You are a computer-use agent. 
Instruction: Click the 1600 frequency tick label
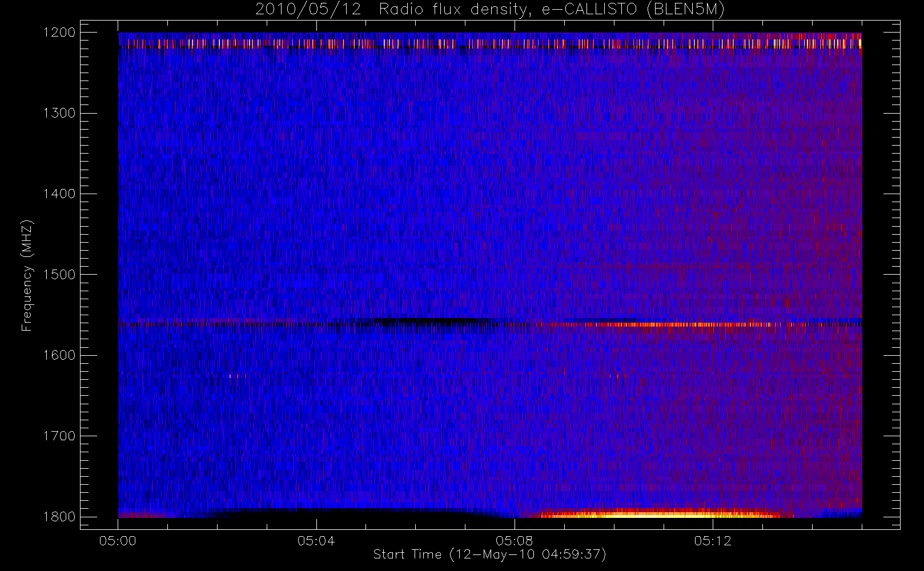click(x=59, y=355)
